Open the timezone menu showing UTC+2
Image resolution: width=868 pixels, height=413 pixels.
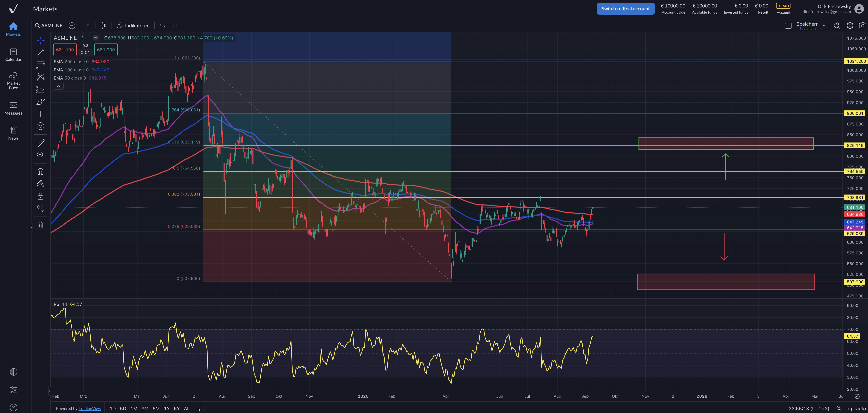[x=809, y=409]
